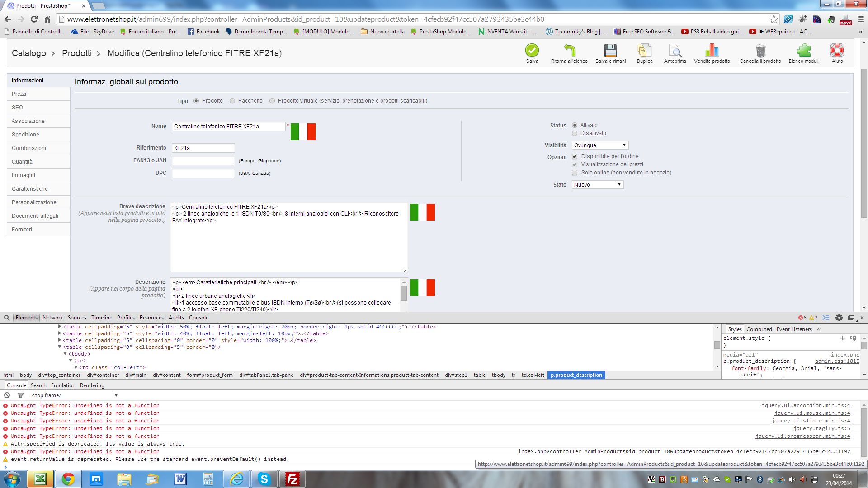868x488 pixels.
Task: Open Excel from the Windows taskbar
Action: [40, 479]
